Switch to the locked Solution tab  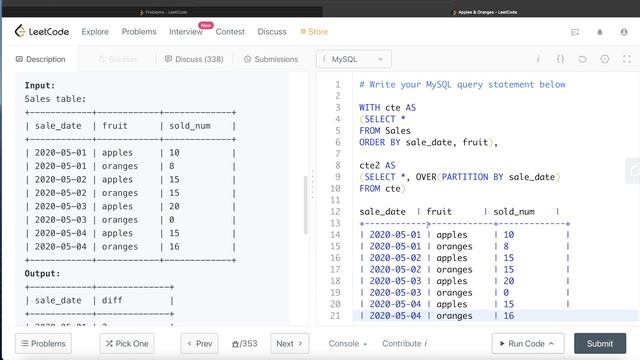point(118,59)
